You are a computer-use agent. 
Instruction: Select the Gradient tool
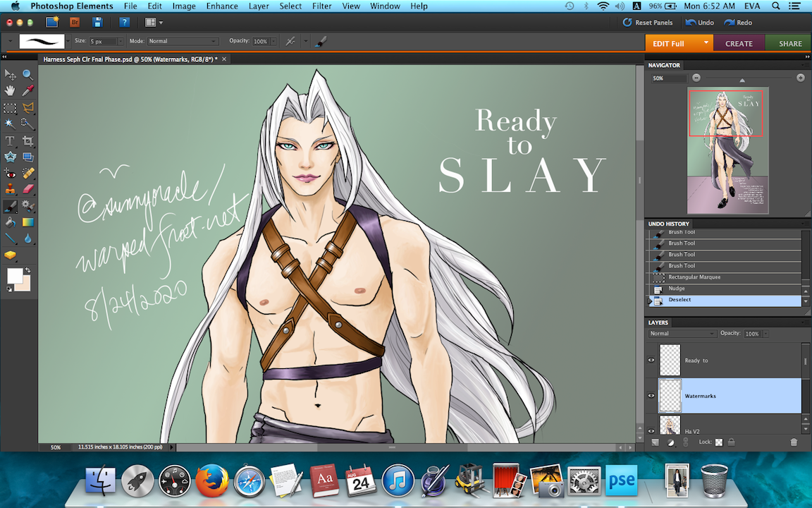(28, 222)
